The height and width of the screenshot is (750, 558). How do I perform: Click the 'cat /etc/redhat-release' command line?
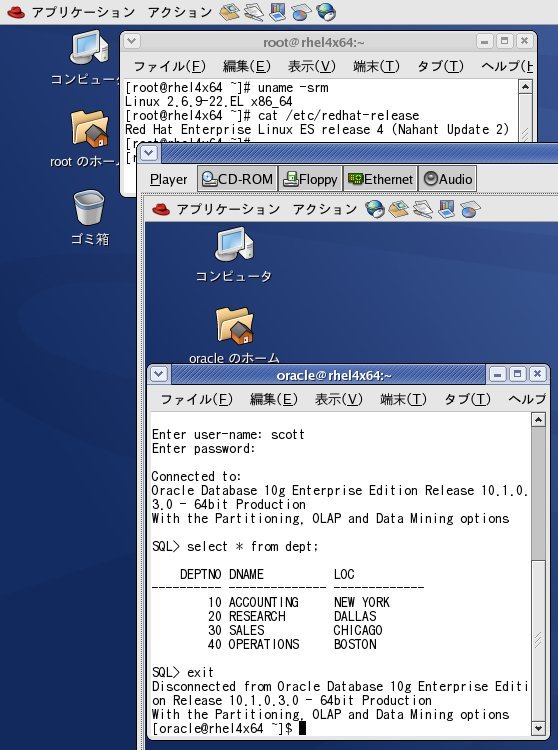[x=272, y=115]
